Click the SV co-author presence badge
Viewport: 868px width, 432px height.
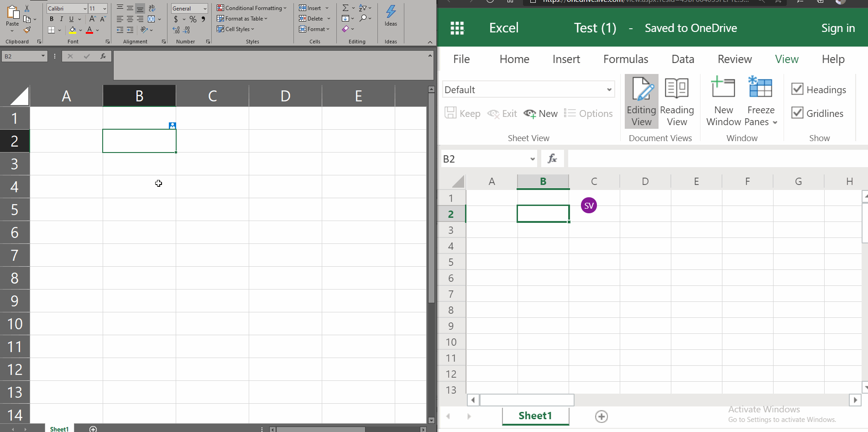[589, 205]
